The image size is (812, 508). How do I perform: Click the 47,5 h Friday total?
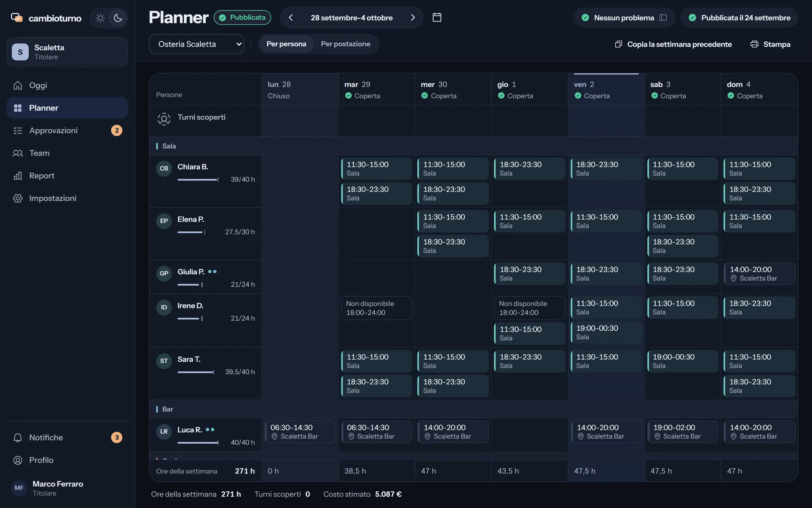pos(585,471)
